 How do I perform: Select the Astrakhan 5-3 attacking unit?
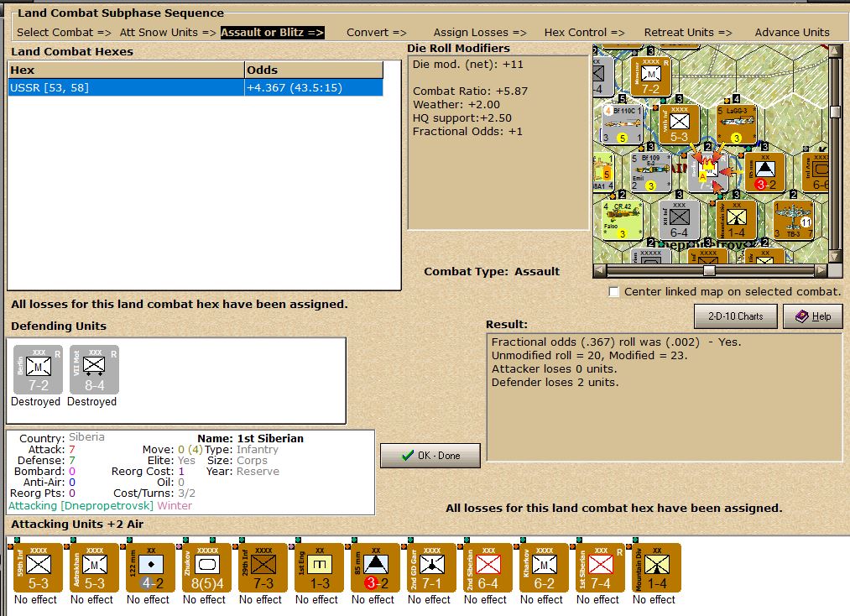94,567
